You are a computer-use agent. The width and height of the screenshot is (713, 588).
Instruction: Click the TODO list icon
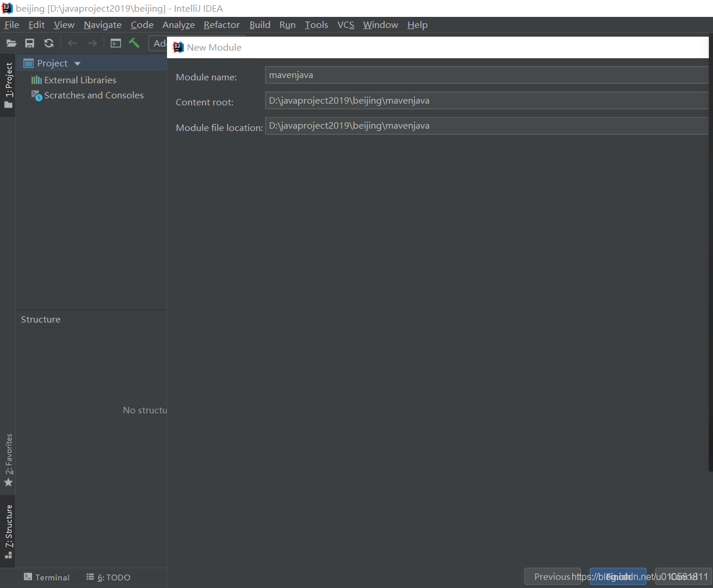[90, 577]
